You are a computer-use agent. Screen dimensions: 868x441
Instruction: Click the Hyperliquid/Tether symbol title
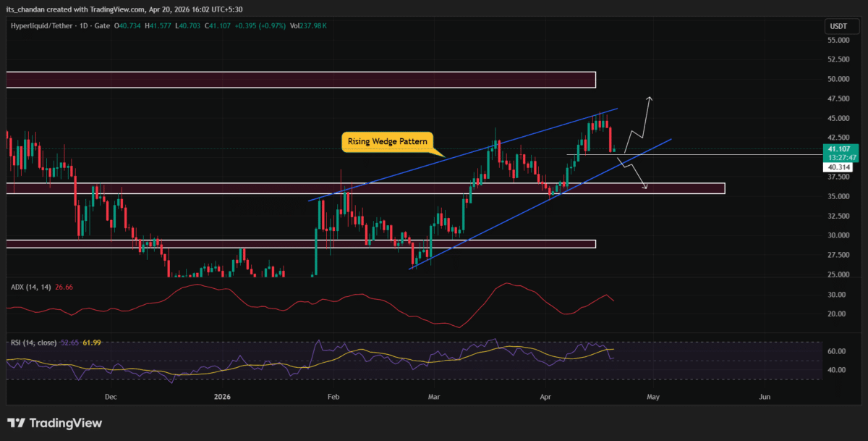click(x=45, y=26)
